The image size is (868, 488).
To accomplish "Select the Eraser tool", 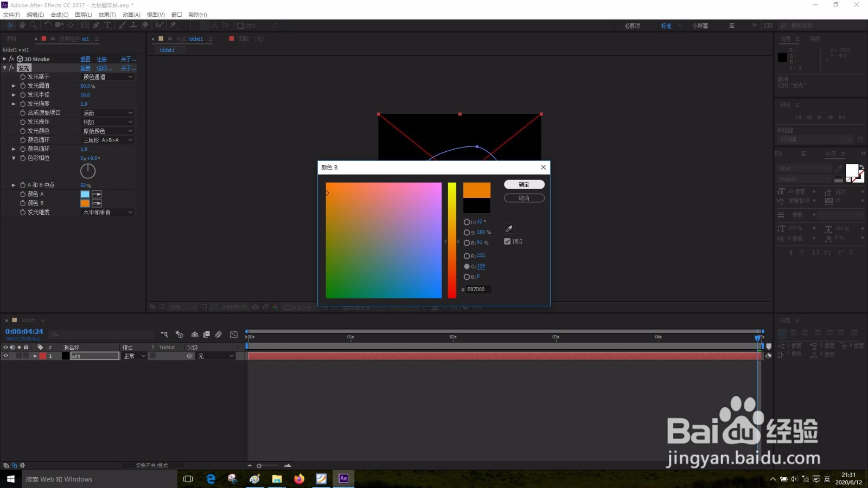I will pos(145,25).
